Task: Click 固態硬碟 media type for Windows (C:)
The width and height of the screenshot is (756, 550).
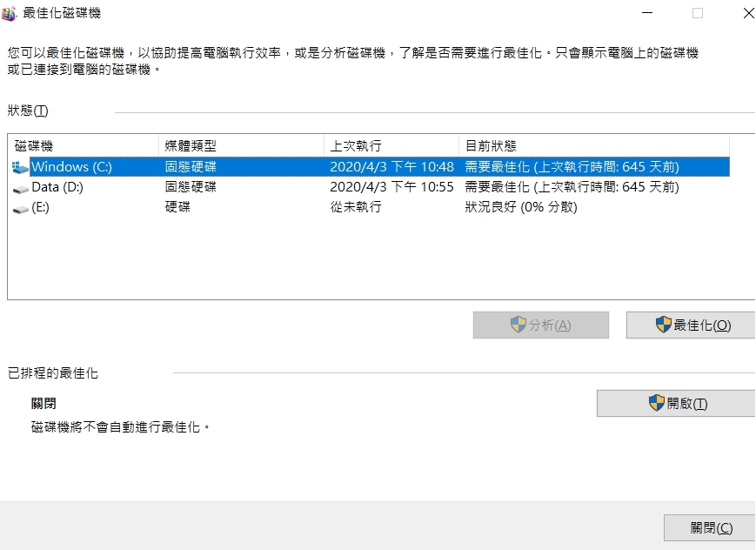Action: tap(191, 167)
